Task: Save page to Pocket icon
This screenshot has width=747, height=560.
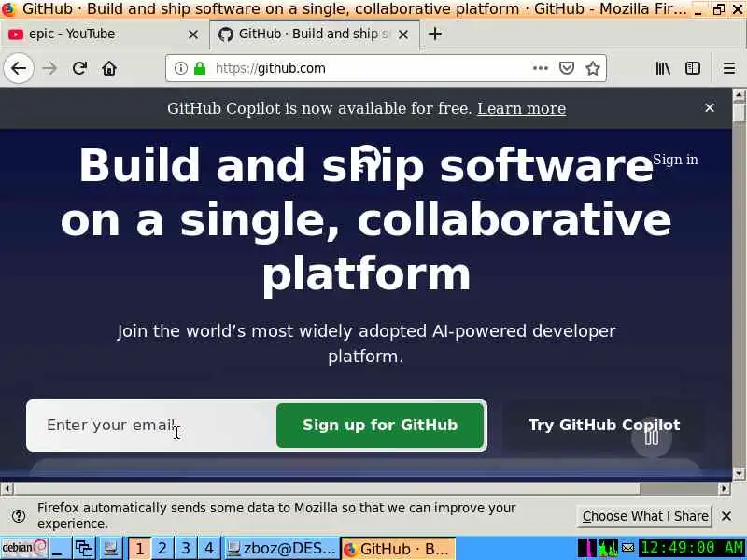Action: point(567,68)
